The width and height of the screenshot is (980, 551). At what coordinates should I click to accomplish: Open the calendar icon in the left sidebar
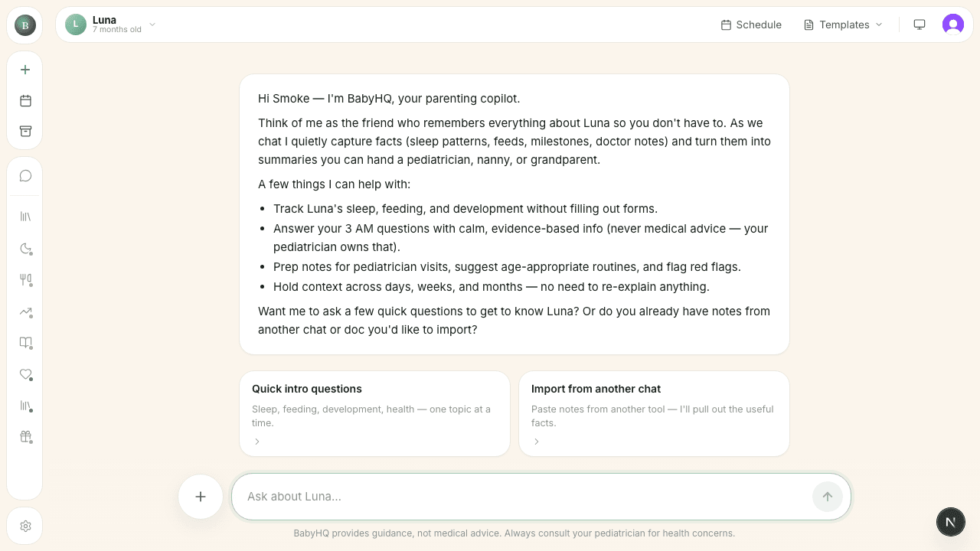(25, 100)
